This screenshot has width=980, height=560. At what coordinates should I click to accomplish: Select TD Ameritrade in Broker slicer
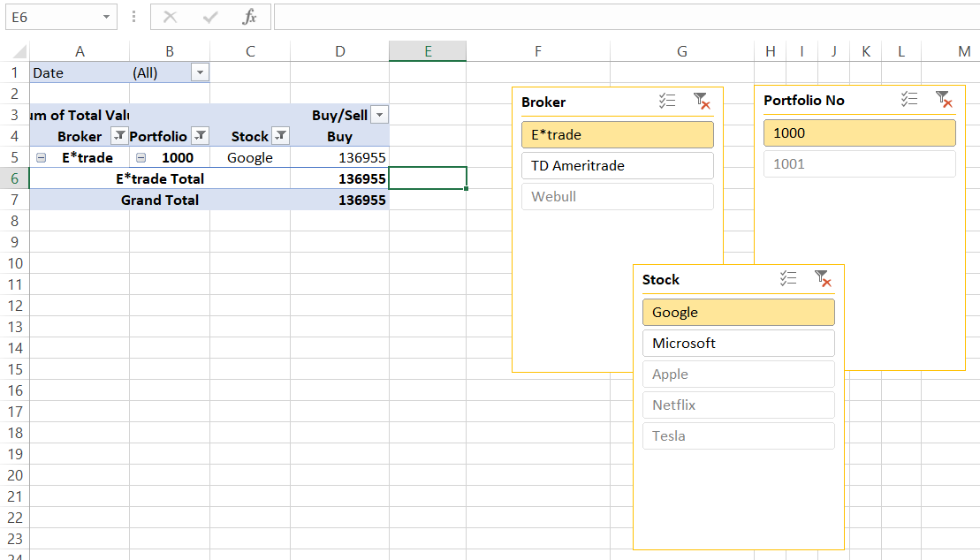click(617, 166)
